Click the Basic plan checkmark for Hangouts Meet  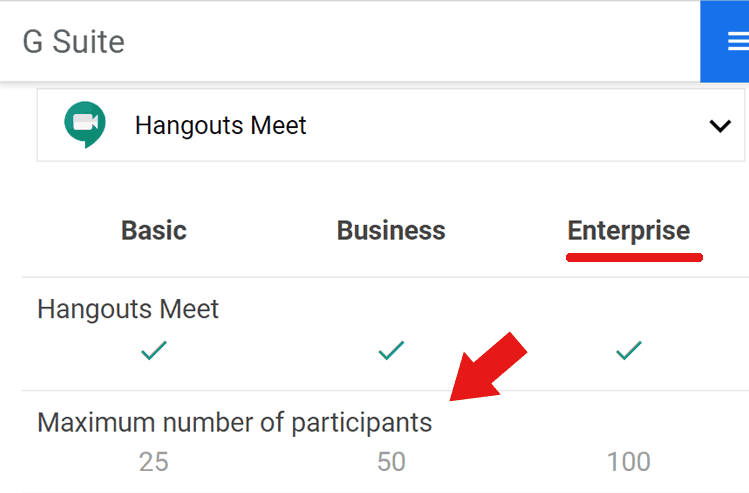click(154, 350)
